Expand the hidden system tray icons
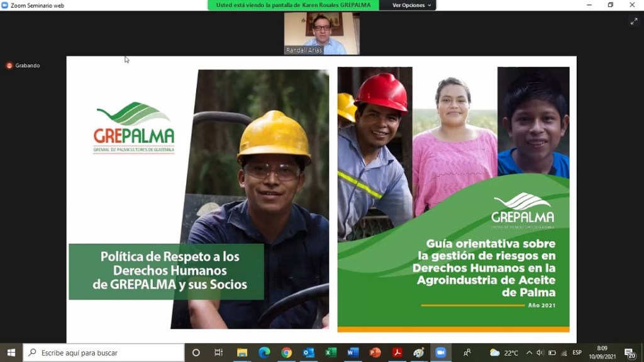 [529, 353]
